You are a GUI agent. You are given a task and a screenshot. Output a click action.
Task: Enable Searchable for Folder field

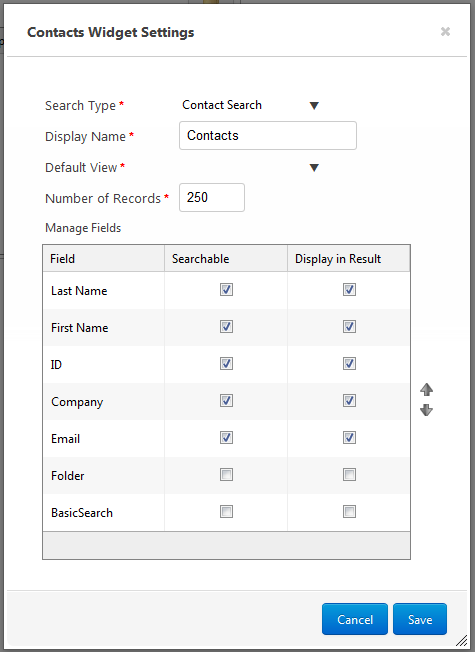(x=226, y=474)
